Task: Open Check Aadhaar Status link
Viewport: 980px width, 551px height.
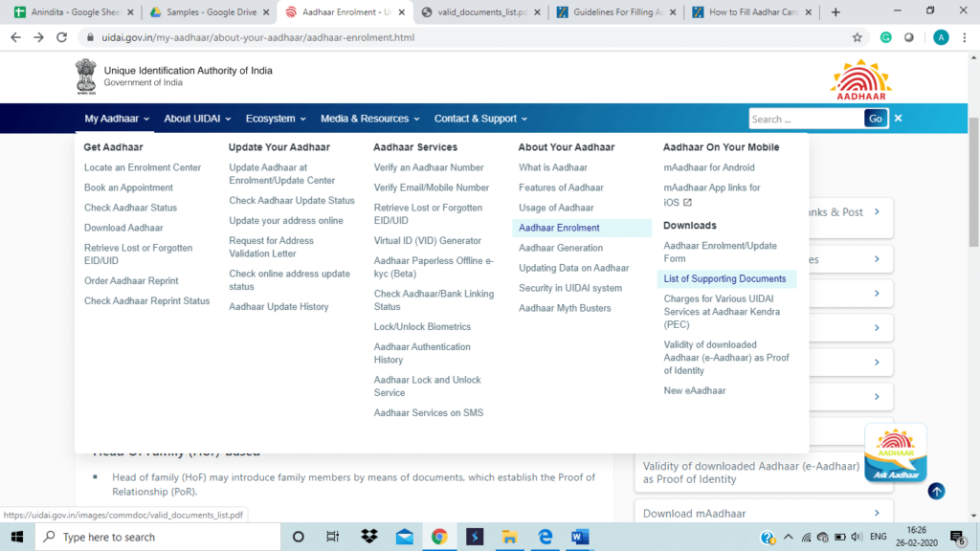Action: [130, 208]
